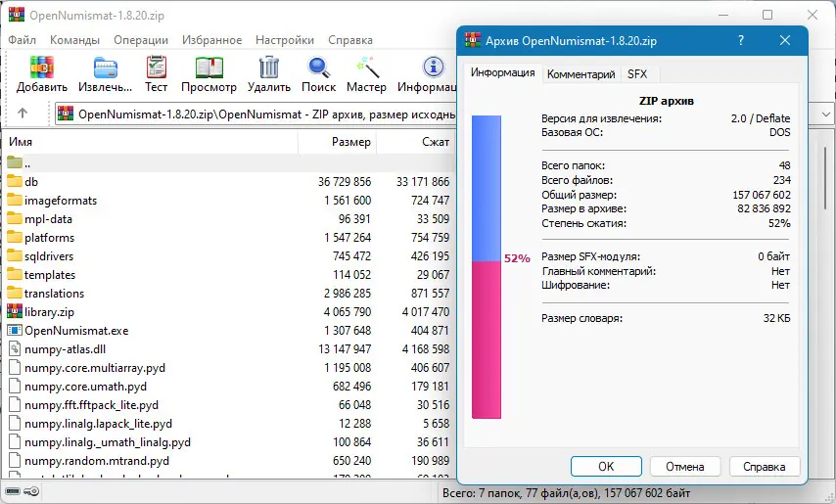Select the mpl-data folder icon
The image size is (836, 504).
[x=15, y=219]
